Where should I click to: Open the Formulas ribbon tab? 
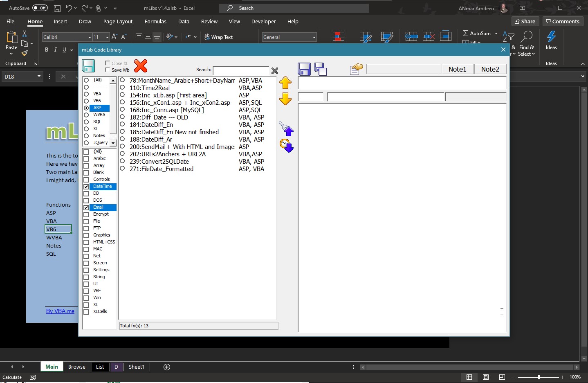(155, 22)
